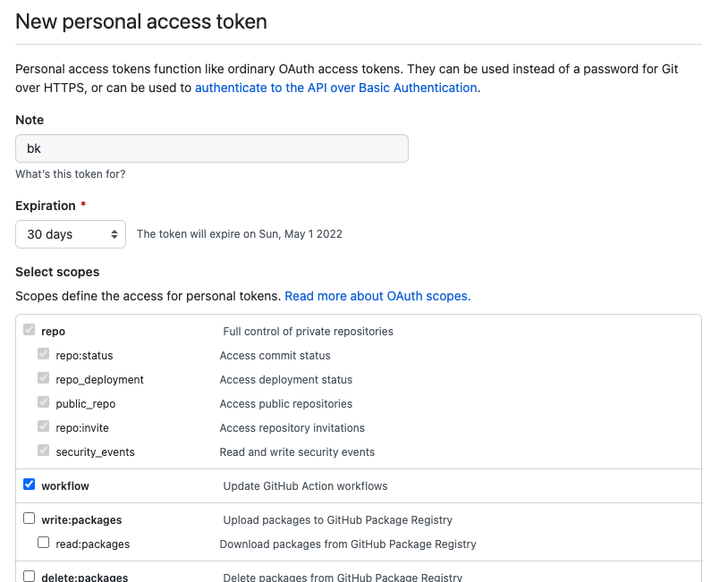Open the Basic Authentication API link
The image size is (728, 582).
tap(336, 88)
